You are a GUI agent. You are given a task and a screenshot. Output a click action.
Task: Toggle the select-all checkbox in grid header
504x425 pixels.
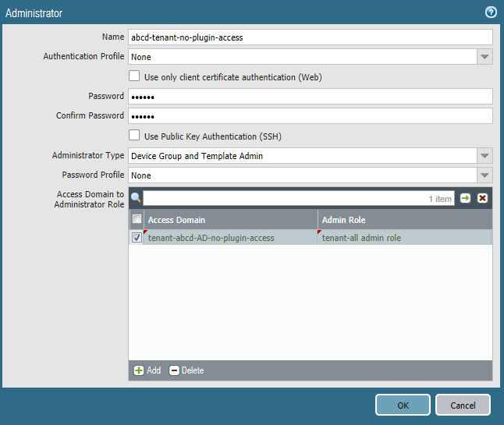137,220
